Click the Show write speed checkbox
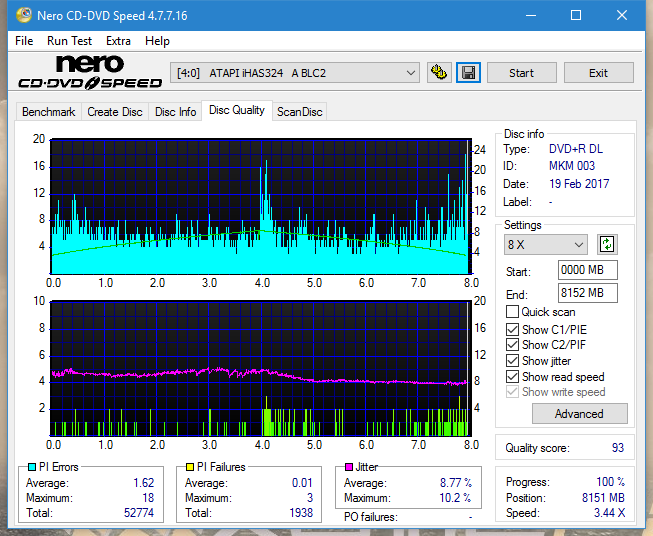The height and width of the screenshot is (536, 653). (512, 392)
